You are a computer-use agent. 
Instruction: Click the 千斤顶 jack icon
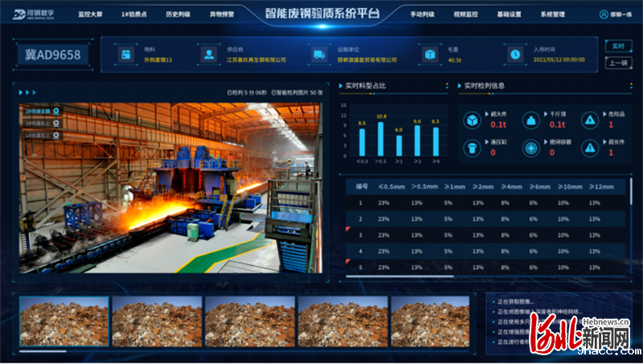[x=530, y=121]
